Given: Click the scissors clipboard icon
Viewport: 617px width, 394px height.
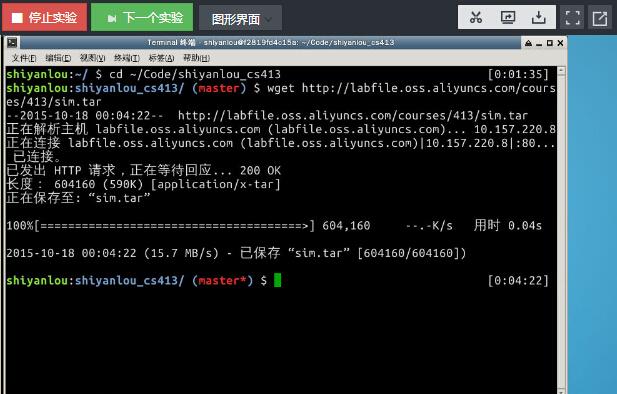Looking at the screenshot, I should click(x=476, y=17).
